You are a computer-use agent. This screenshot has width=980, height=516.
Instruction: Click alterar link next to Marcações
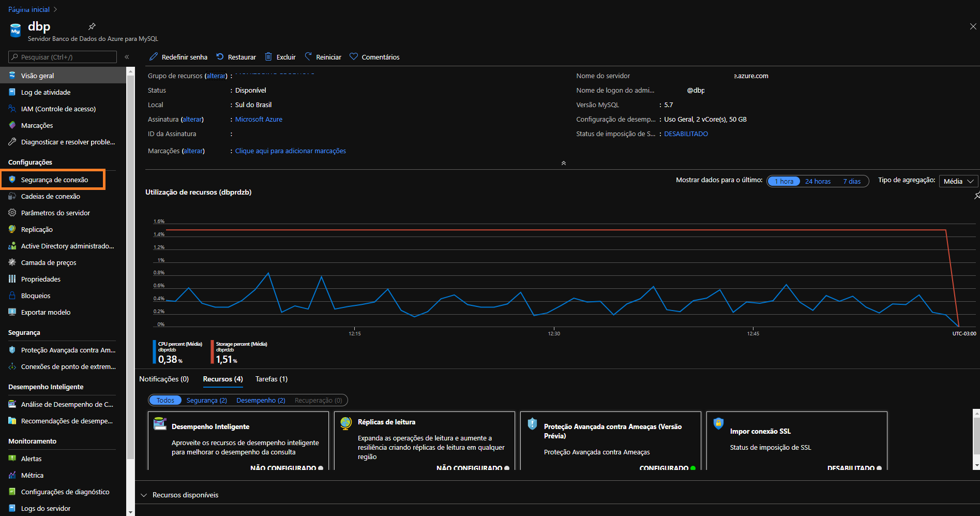[193, 151]
